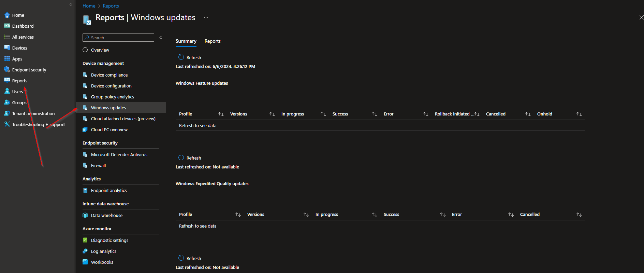
Task: Click the Home icon in left navigation
Action: click(7, 15)
